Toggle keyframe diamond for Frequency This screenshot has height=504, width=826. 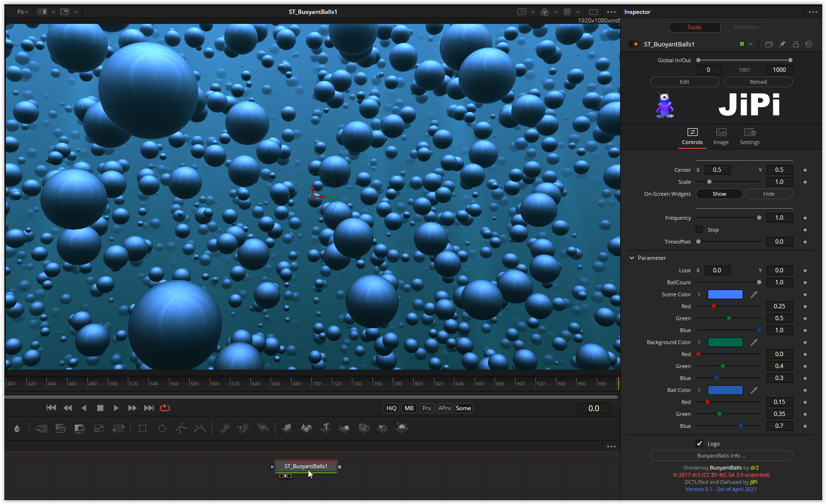point(805,218)
